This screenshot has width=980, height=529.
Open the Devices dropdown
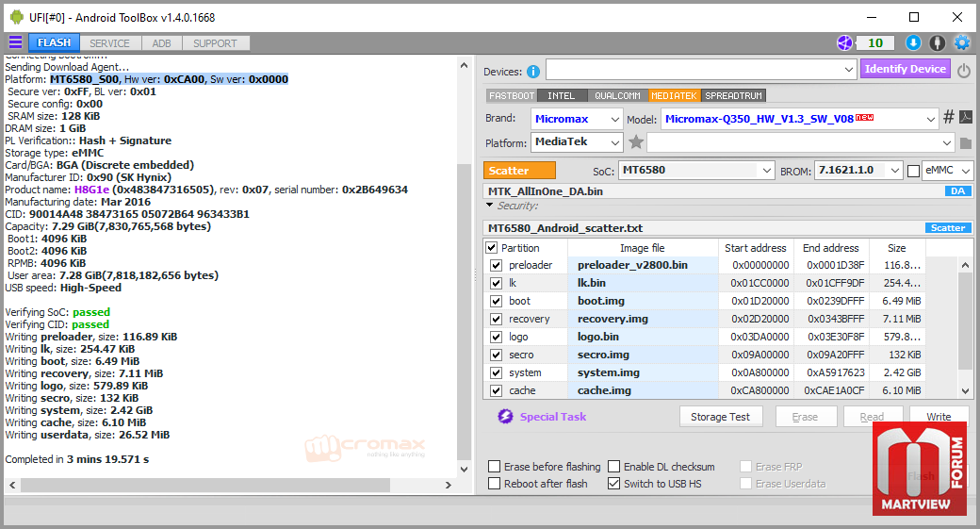(x=701, y=70)
